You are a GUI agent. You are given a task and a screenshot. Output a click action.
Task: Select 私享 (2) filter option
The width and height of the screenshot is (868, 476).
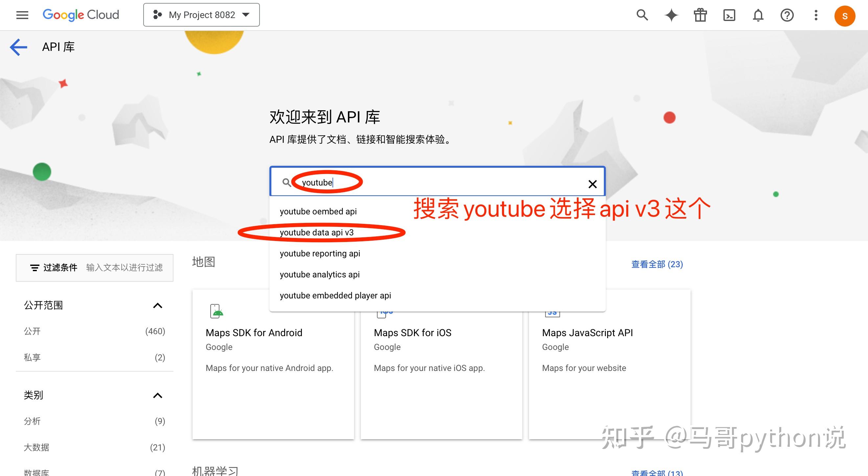tap(32, 357)
